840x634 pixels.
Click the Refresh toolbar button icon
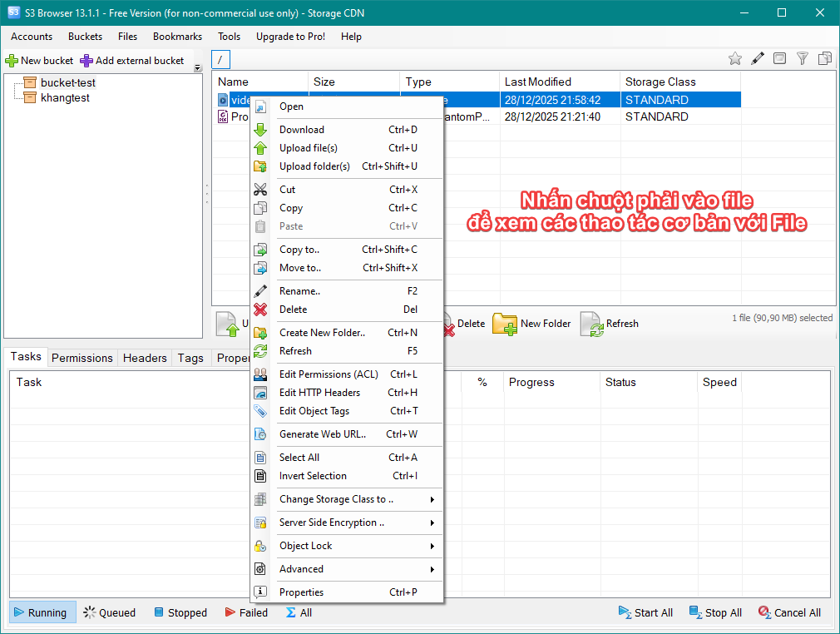pos(591,324)
